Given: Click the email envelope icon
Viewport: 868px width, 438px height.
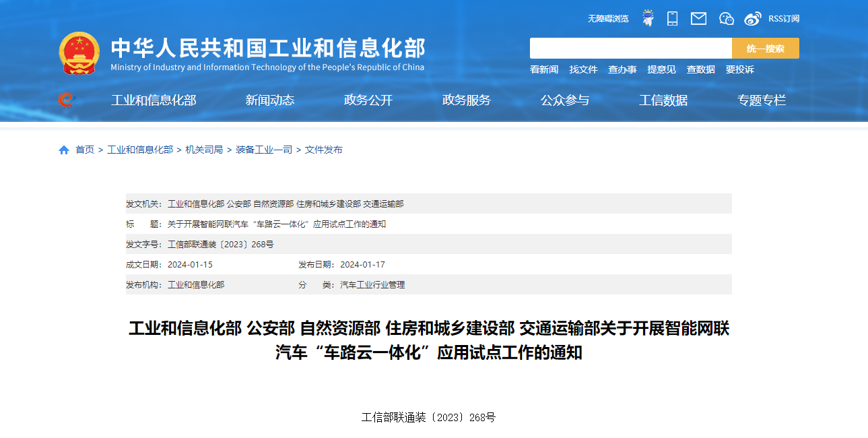Looking at the screenshot, I should (698, 18).
